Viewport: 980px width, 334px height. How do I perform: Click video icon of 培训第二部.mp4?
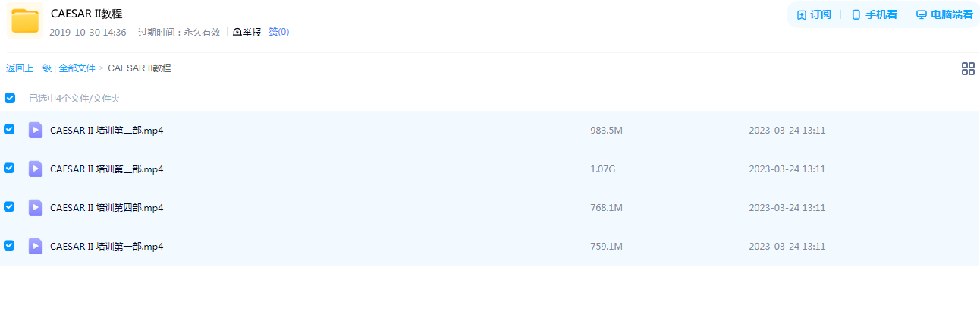(x=36, y=130)
